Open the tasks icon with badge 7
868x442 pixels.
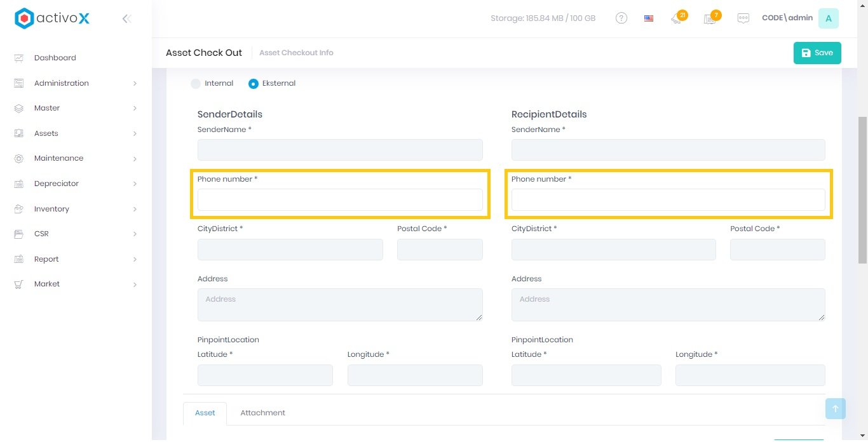point(710,18)
